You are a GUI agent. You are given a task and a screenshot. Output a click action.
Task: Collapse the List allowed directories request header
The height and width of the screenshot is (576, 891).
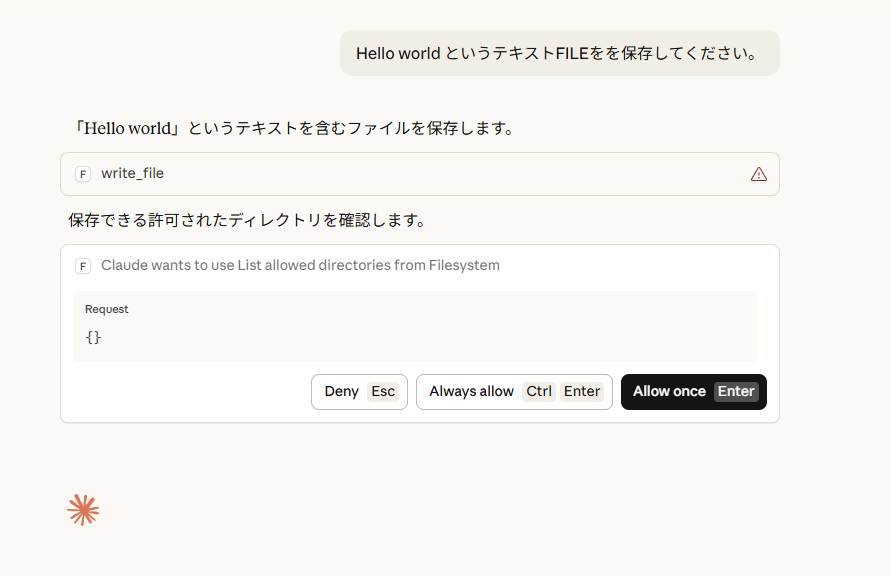(300, 266)
